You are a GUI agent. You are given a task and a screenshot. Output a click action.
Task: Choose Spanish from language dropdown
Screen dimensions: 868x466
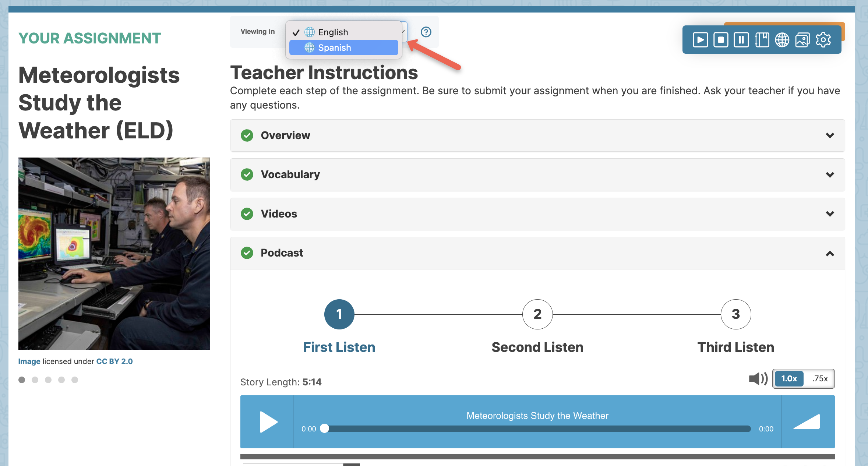point(343,48)
